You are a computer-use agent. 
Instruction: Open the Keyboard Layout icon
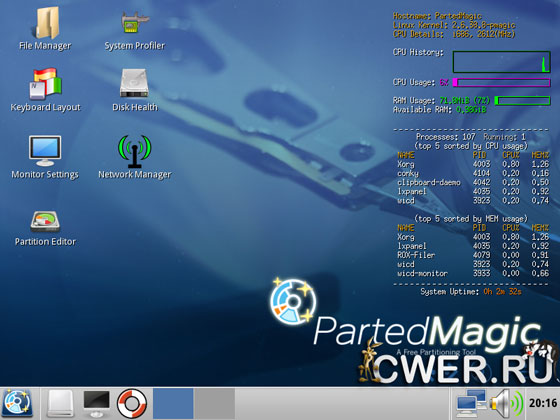(x=45, y=84)
